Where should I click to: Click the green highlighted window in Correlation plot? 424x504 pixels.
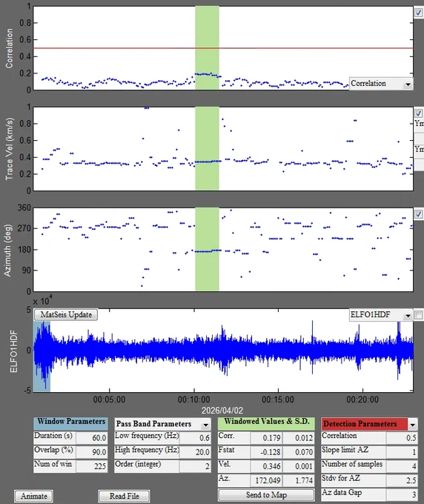tap(207, 47)
